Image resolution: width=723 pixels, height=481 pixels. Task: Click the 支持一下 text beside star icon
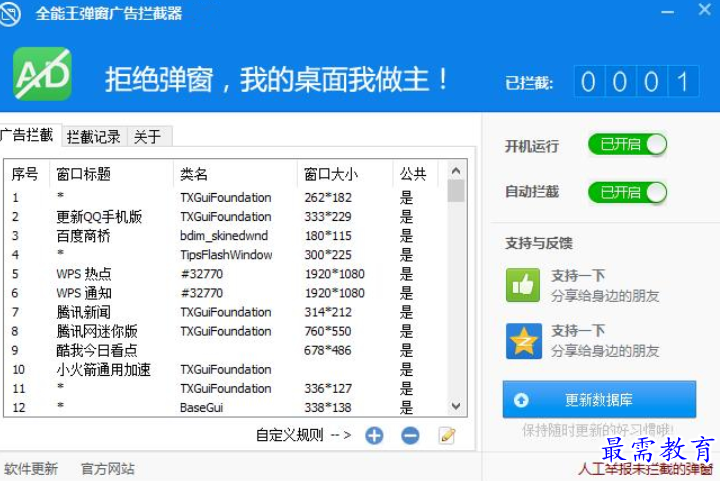coord(578,331)
